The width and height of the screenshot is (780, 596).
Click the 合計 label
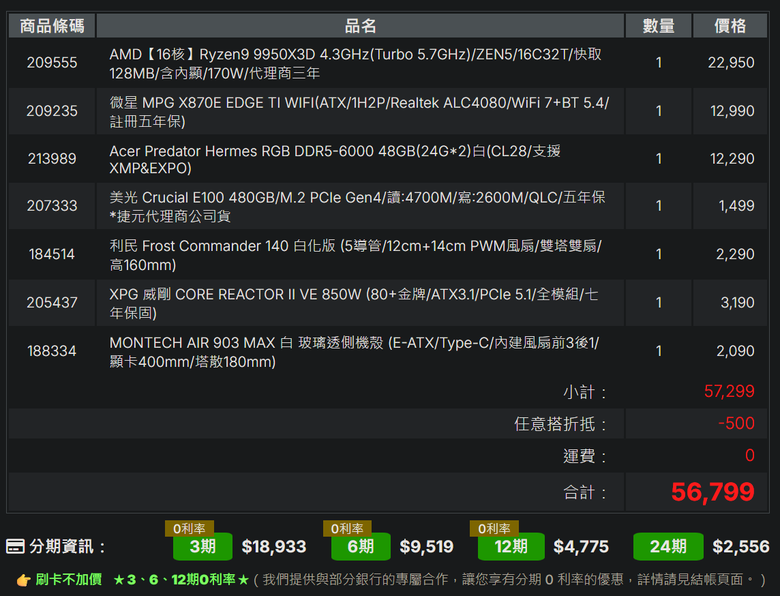coord(585,493)
